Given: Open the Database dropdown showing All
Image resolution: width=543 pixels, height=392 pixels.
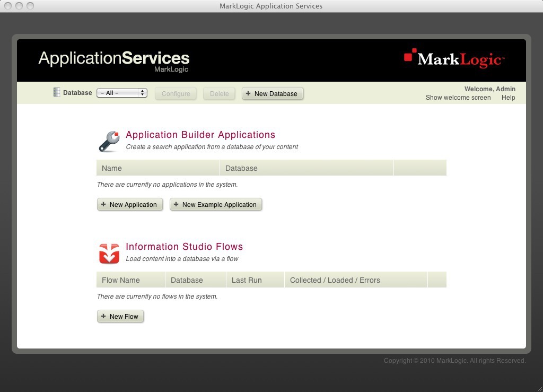Looking at the screenshot, I should pos(122,93).
